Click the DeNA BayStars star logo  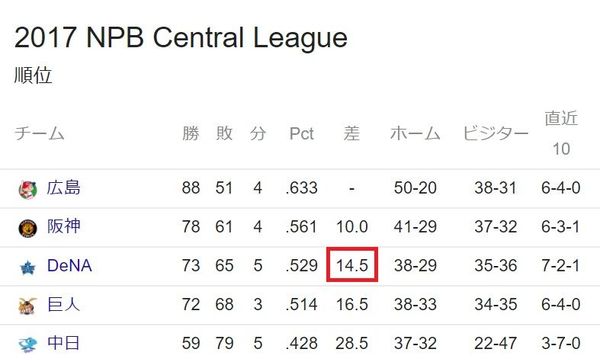28,267
